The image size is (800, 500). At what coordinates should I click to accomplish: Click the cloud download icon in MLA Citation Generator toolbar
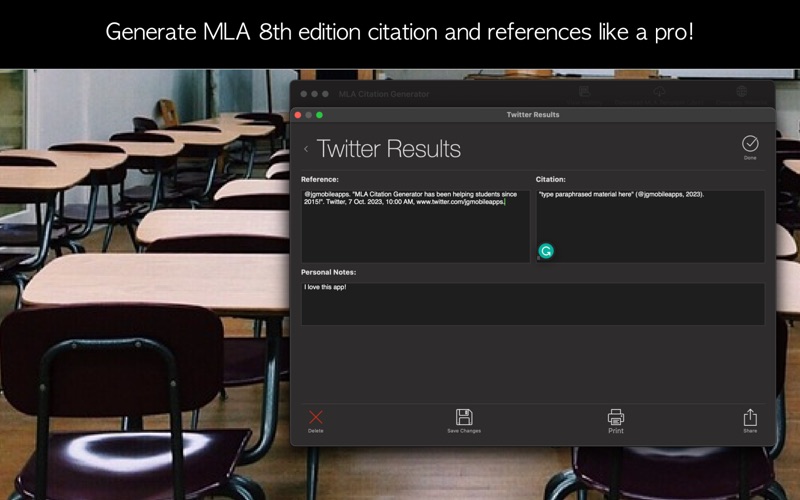click(x=659, y=91)
